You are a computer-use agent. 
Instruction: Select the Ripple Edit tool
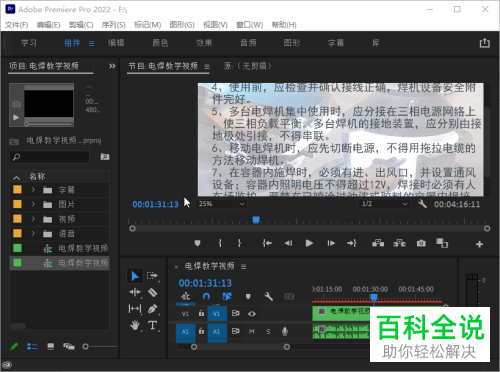pyautogui.click(x=135, y=292)
